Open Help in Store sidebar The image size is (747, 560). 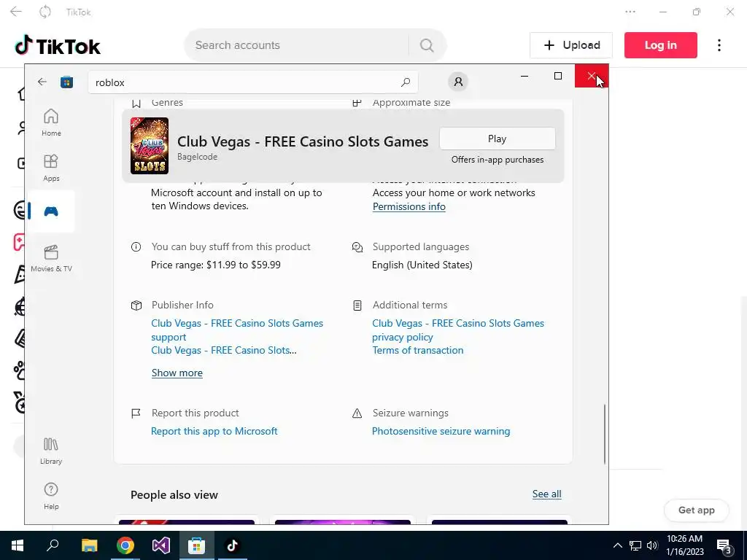(51, 496)
